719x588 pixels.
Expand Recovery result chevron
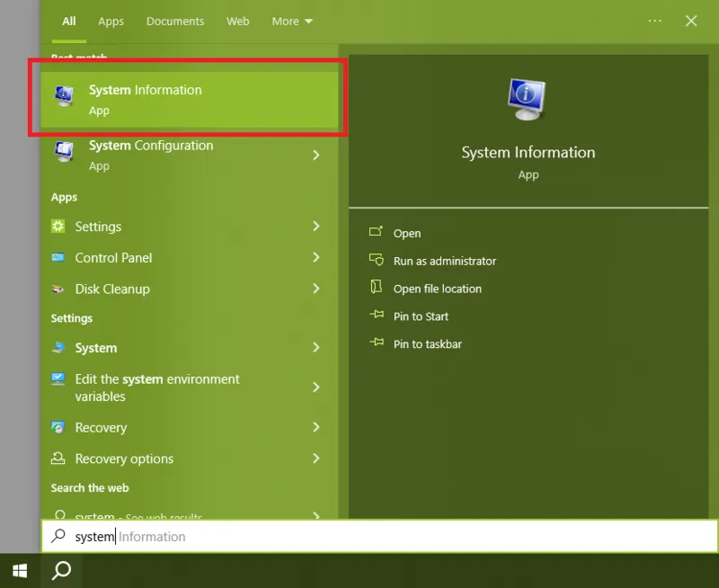coord(316,427)
